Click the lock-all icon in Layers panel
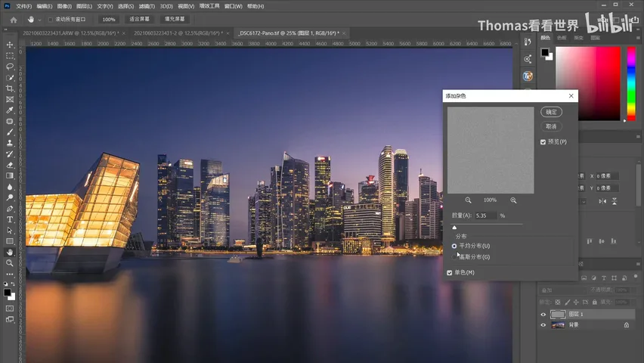This screenshot has height=363, width=644. pos(594,302)
